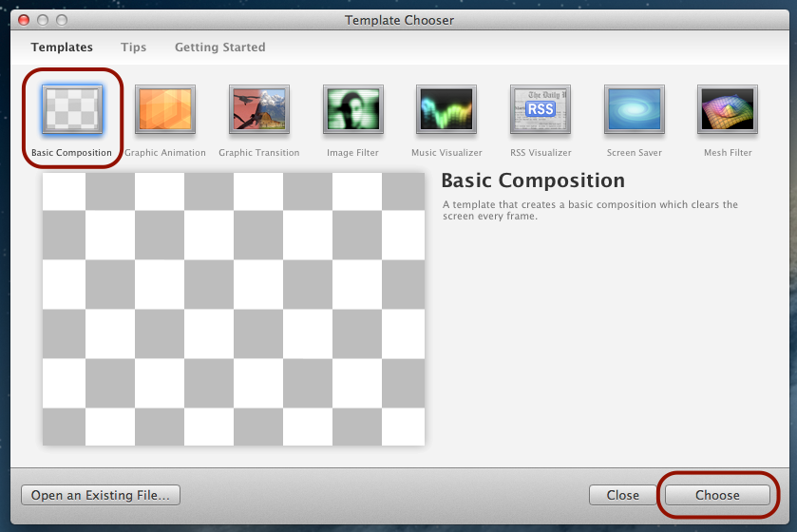The image size is (797, 532).
Task: Click the Close button beside Choose
Action: (x=623, y=495)
